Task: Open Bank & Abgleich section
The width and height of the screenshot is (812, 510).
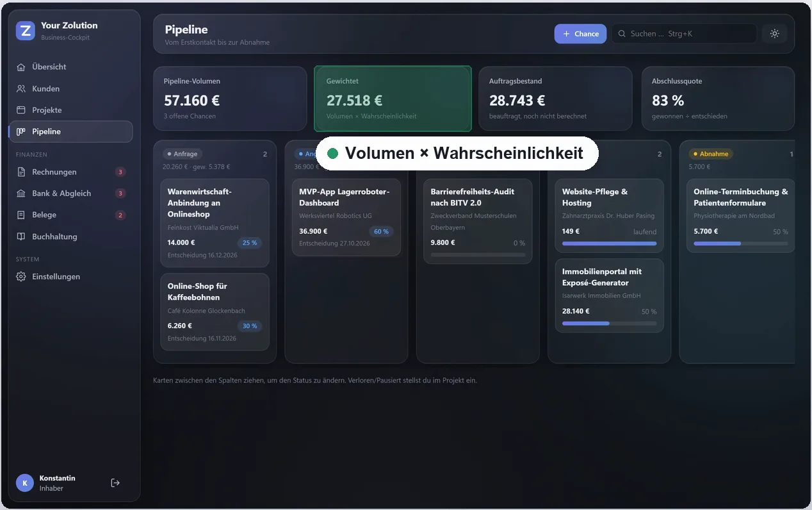Action: coord(70,193)
